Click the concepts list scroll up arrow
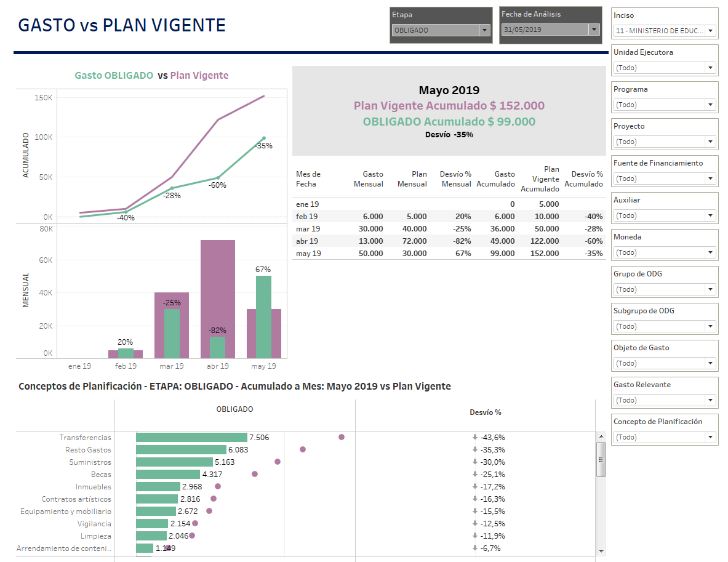This screenshot has height=562, width=728. point(601,436)
